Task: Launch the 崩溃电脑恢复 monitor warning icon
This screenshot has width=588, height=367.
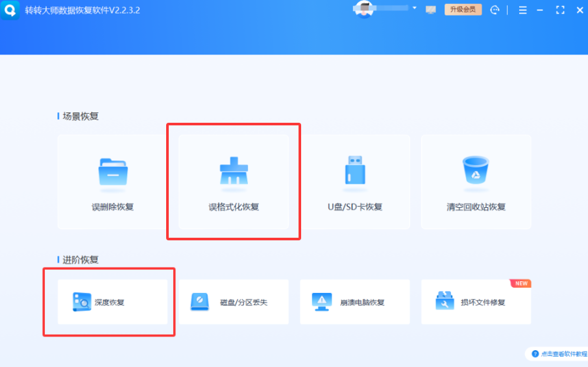Action: click(322, 301)
